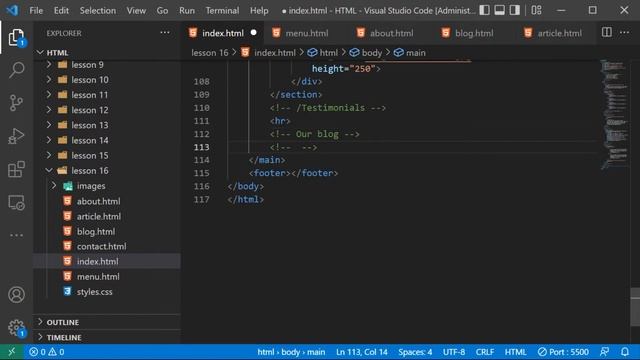The height and width of the screenshot is (360, 640).
Task: Collapse the lesson 16 folder
Action: [x=49, y=170]
